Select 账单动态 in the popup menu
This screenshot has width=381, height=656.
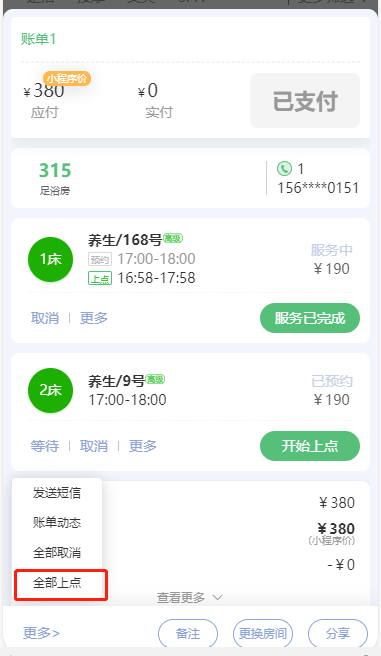click(x=57, y=523)
